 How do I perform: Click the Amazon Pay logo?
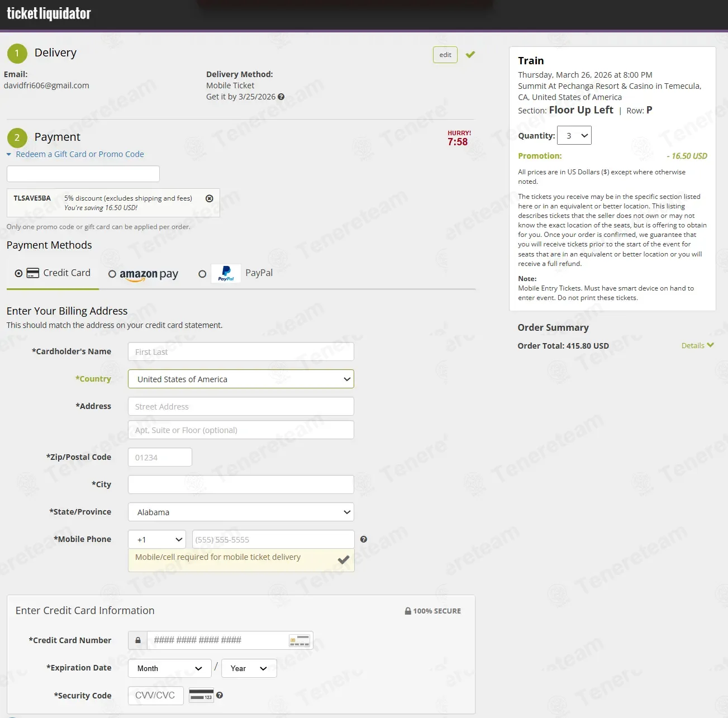coord(149,274)
